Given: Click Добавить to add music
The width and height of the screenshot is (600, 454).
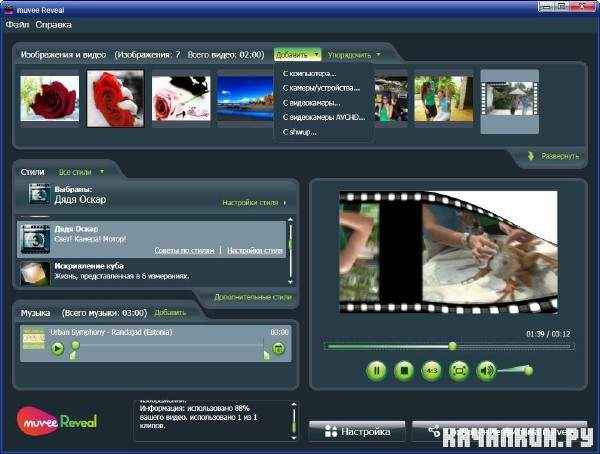Looking at the screenshot, I should click(x=170, y=313).
